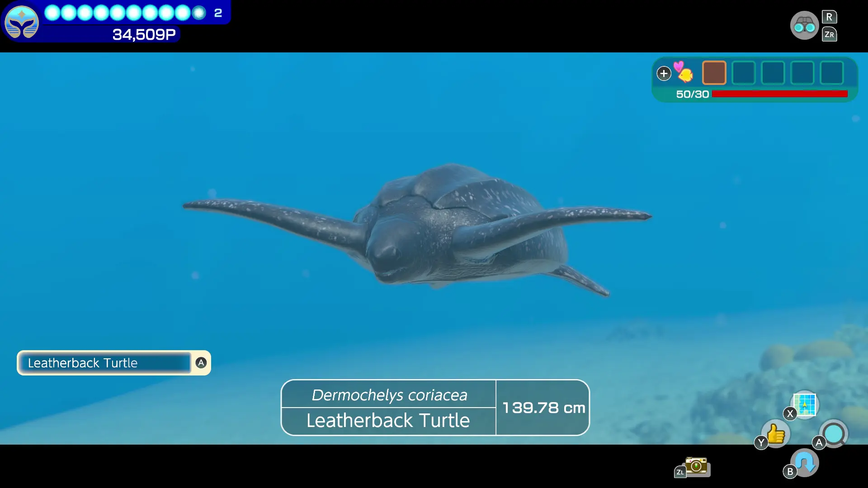Click the Dermochelys coriacea scientific name
Screen dimensions: 868x488
pyautogui.click(x=389, y=395)
